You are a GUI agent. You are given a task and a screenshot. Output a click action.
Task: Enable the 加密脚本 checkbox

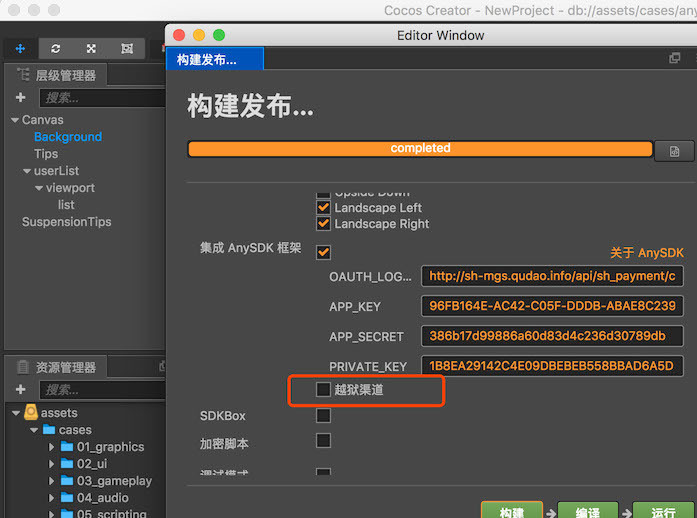[x=323, y=441]
